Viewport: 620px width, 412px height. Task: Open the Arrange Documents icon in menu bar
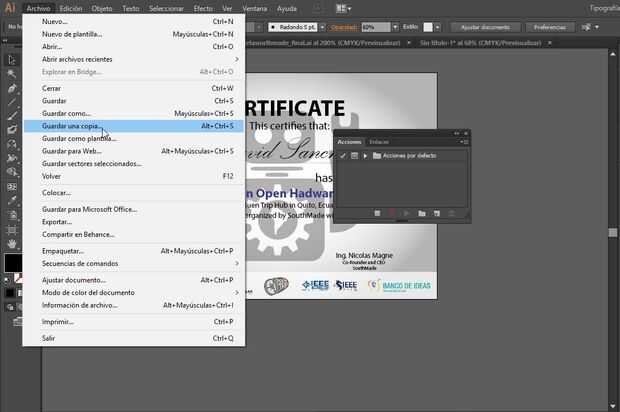tap(343, 8)
